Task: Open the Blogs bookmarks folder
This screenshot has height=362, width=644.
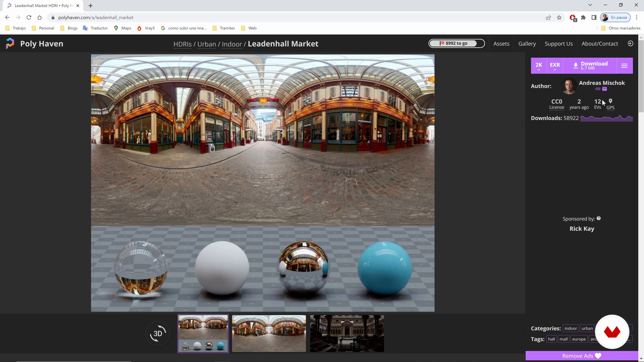Action: [69, 28]
